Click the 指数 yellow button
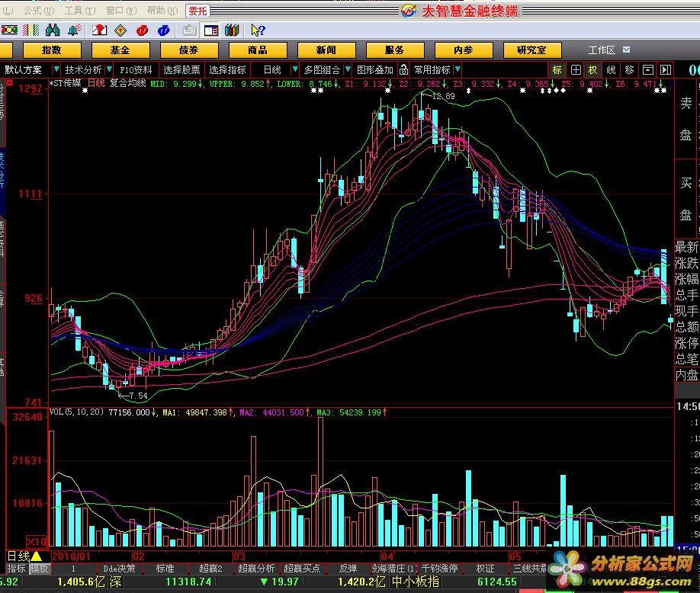This screenshot has height=593, width=700. pos(52,50)
